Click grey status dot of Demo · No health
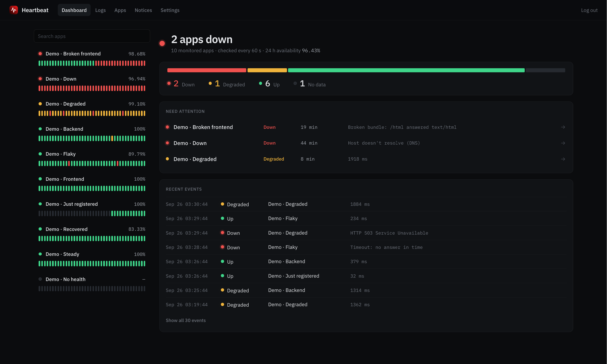This screenshot has width=607, height=364. click(x=40, y=279)
